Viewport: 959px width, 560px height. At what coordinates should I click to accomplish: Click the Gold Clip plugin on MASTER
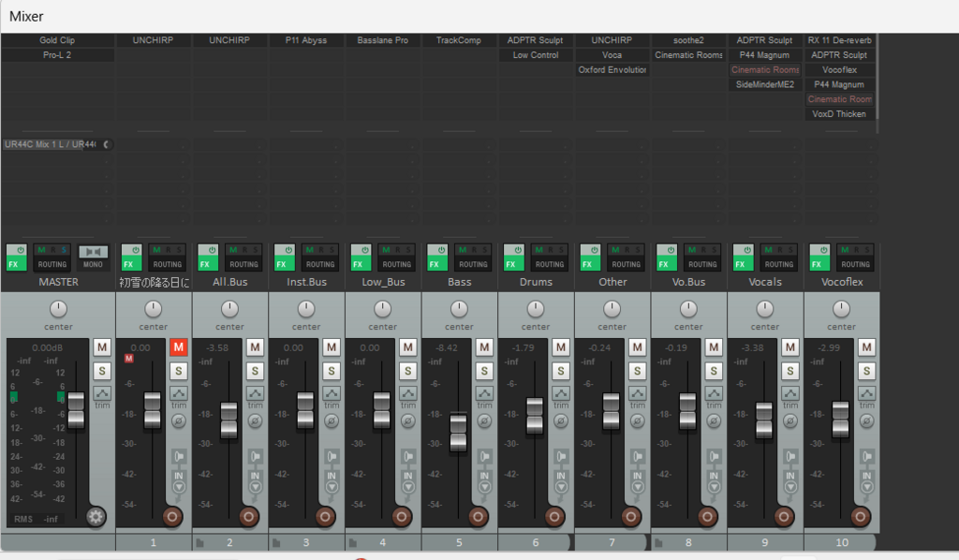pos(57,40)
